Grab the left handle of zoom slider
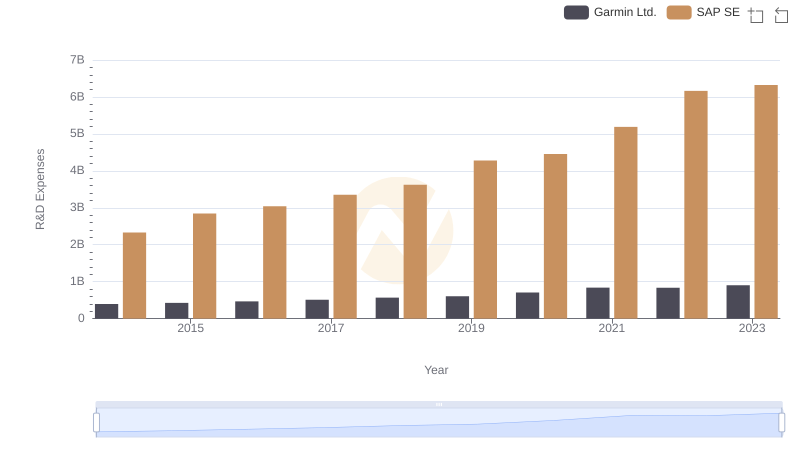This screenshot has height=461, width=800. [x=96, y=422]
